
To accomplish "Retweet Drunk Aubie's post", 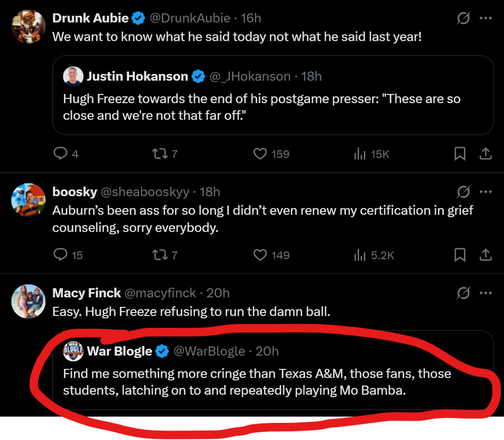I will (x=160, y=154).
